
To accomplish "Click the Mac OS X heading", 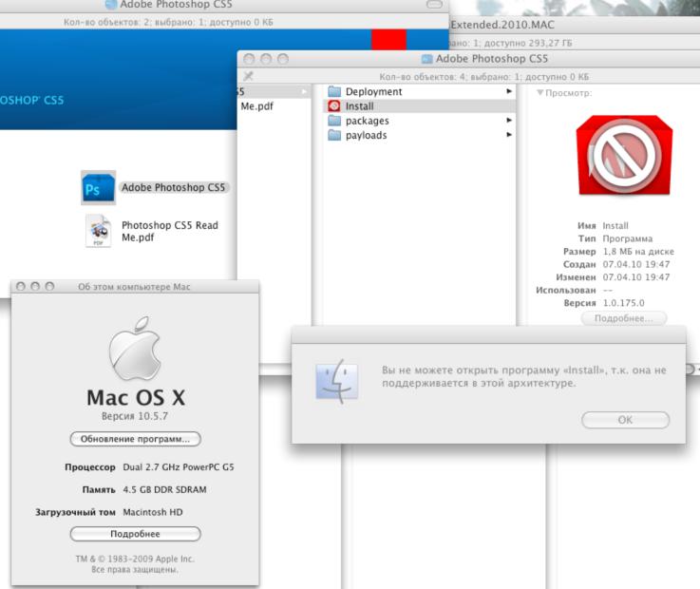I will coord(136,397).
